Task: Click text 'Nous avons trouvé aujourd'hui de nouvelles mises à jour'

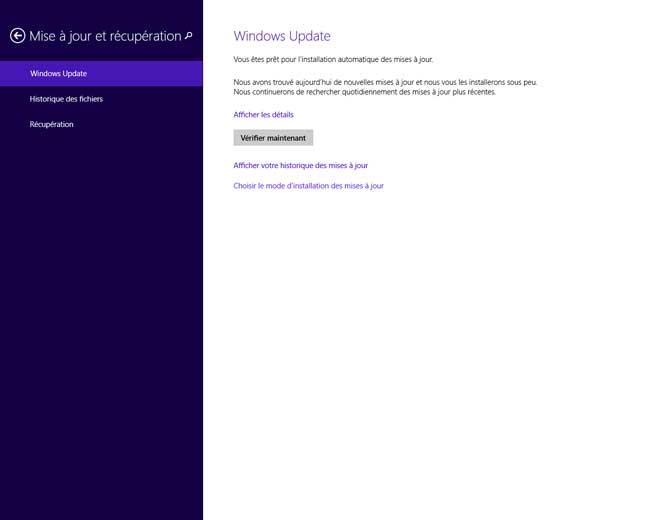Action: click(324, 83)
